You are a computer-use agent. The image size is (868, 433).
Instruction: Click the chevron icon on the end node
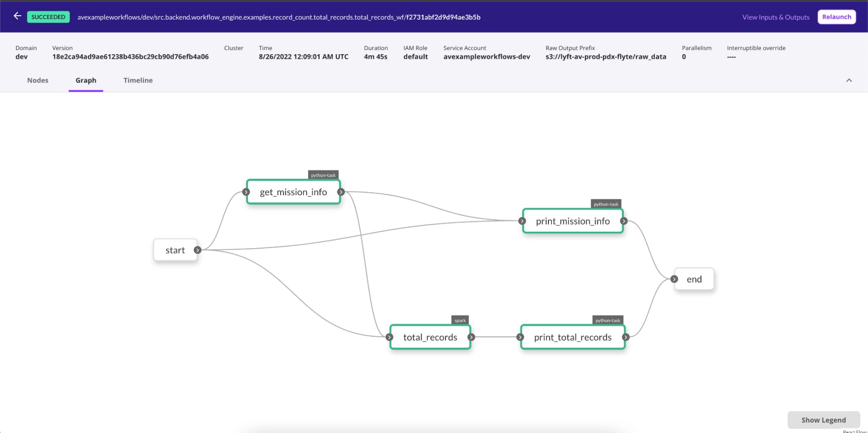tap(674, 279)
